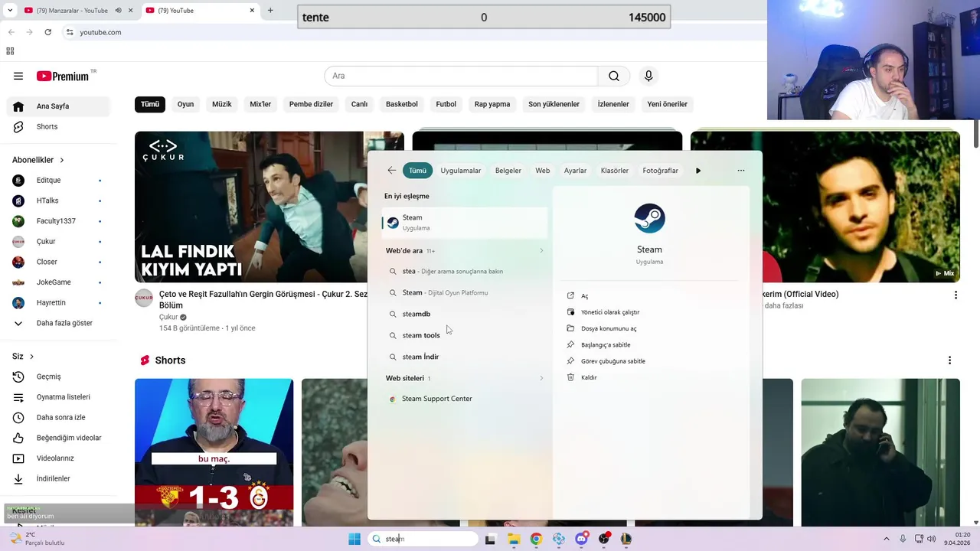Select the Oyun chip on YouTube
This screenshot has height=551, width=980.
pyautogui.click(x=185, y=104)
